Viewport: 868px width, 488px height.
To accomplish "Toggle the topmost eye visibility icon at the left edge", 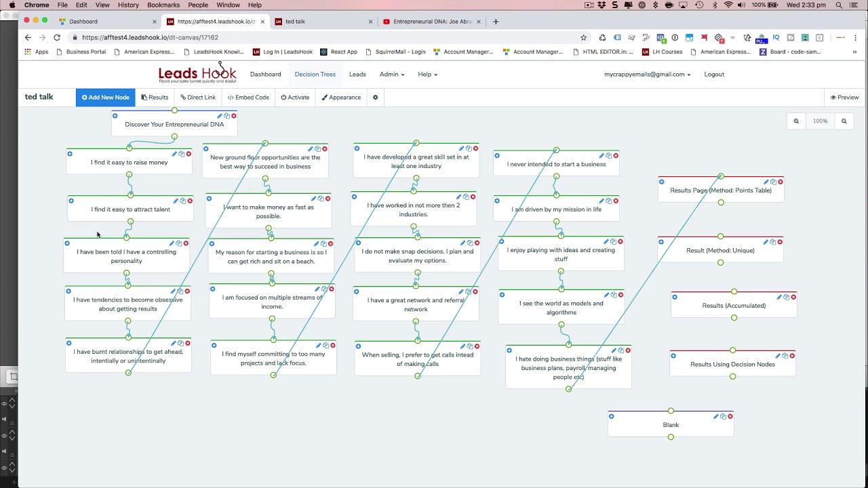I will pos(4,404).
